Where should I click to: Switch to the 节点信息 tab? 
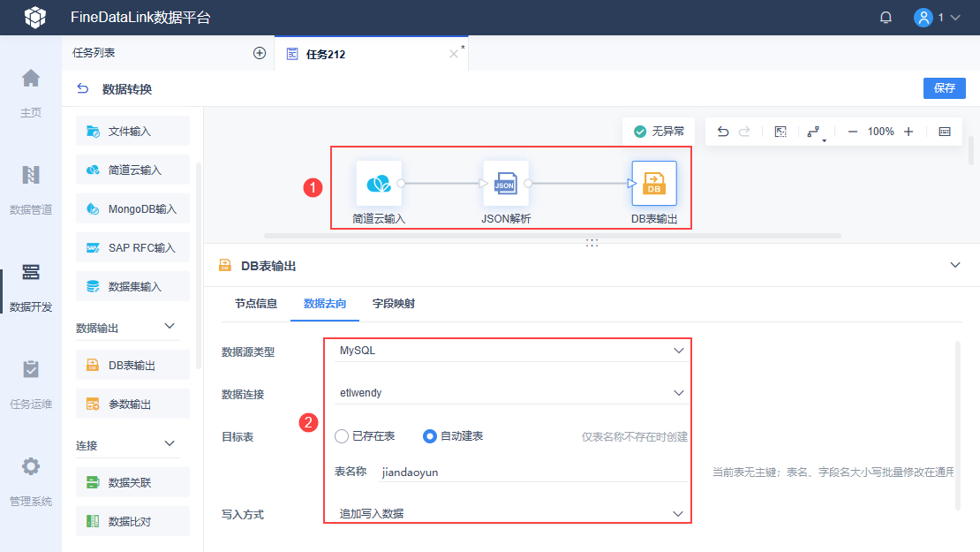(256, 304)
